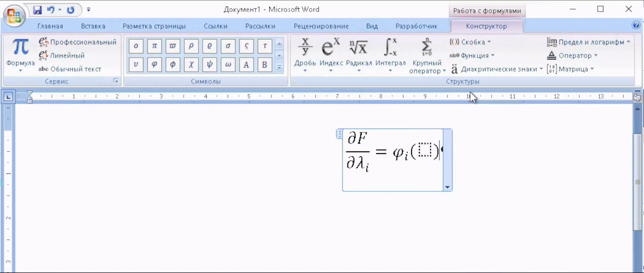Screen dimensions: 644x273
Task: Insert the tau symbol
Action: tap(265, 46)
